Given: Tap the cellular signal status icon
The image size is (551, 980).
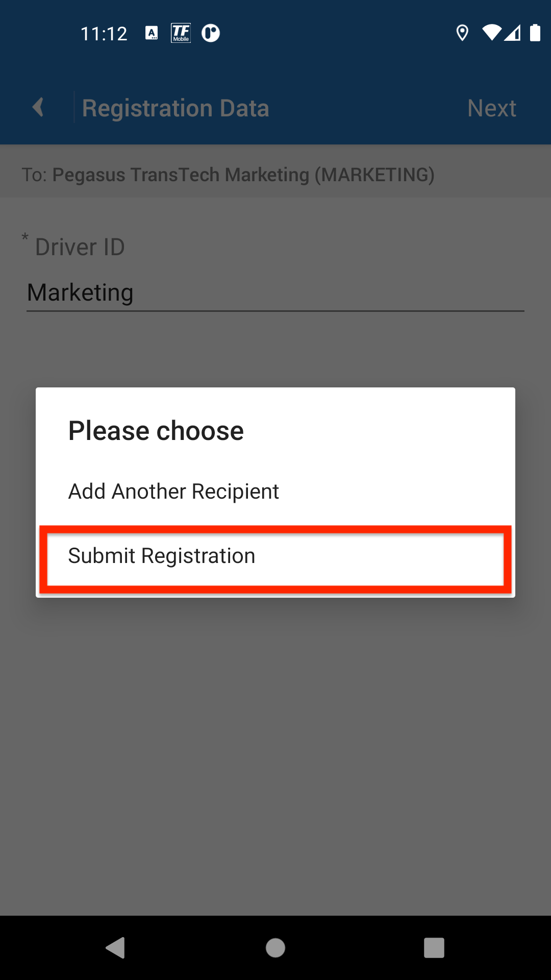Looking at the screenshot, I should (513, 33).
